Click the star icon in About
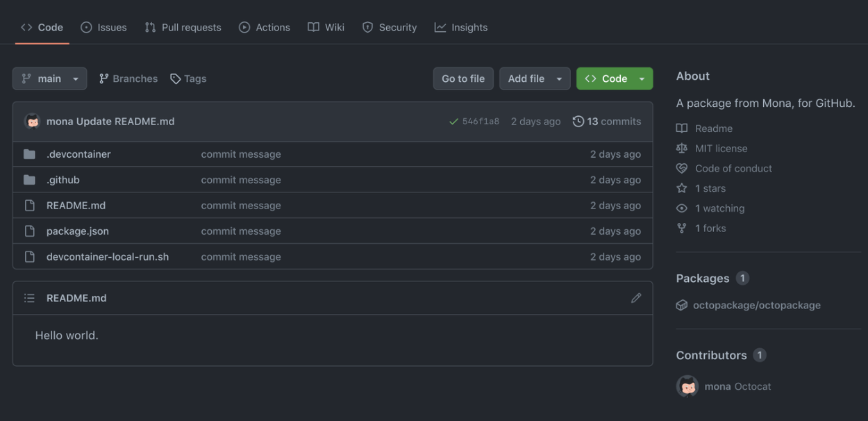 tap(682, 188)
